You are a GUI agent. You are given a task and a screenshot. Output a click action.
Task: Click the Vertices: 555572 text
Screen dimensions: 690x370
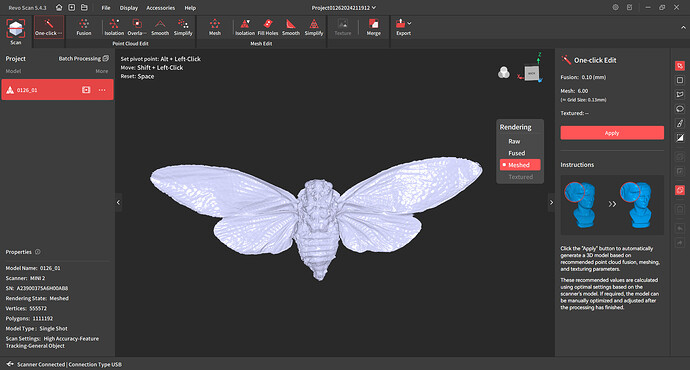(26, 308)
